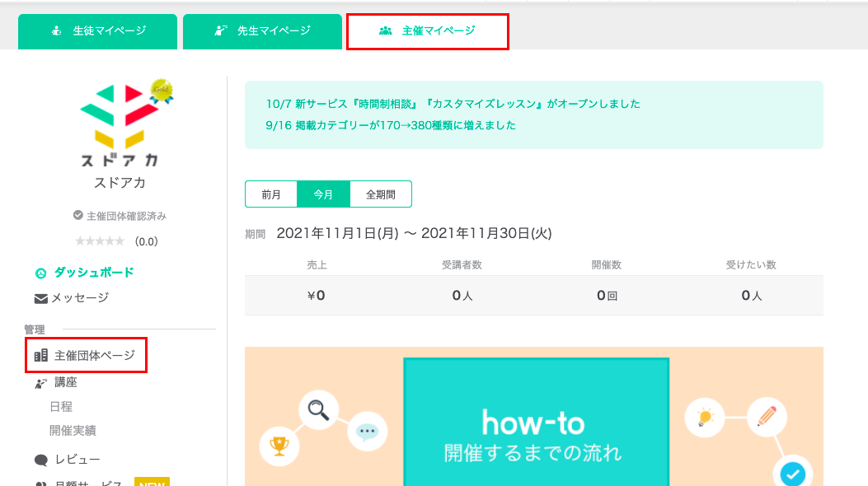
Task: Click the student icon in 生徒マイページ tab
Action: tap(56, 31)
